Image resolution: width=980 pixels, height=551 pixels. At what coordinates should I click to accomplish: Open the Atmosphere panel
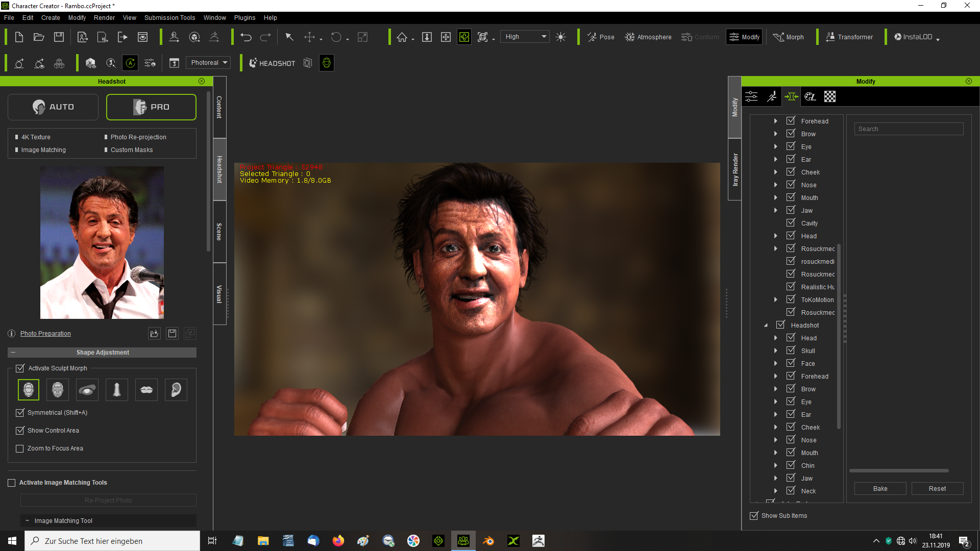pos(648,37)
